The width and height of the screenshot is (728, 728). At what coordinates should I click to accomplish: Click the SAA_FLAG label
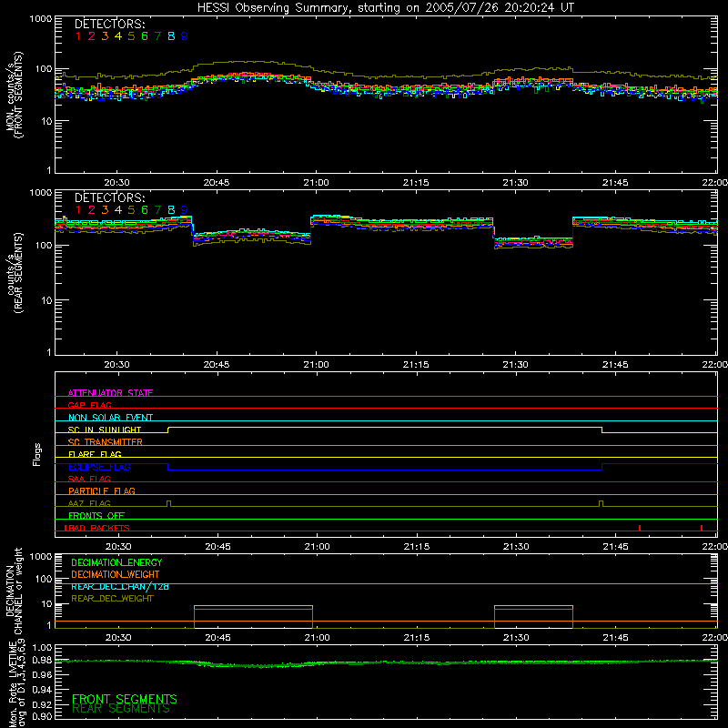[89, 479]
